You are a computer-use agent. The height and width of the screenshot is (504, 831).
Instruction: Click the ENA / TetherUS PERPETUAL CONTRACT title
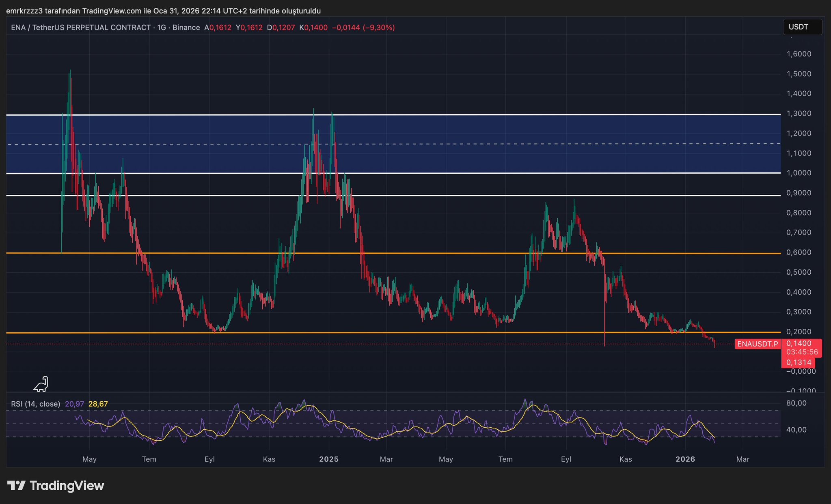(80, 28)
